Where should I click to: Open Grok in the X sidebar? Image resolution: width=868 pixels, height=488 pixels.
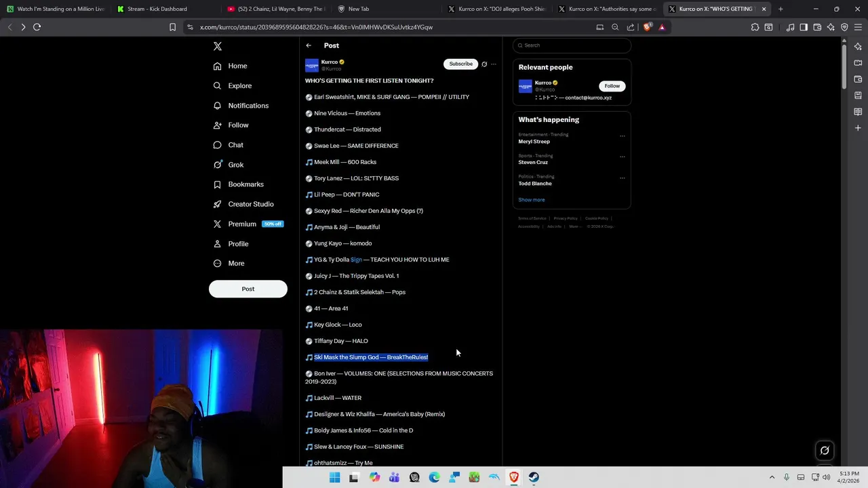[228, 165]
